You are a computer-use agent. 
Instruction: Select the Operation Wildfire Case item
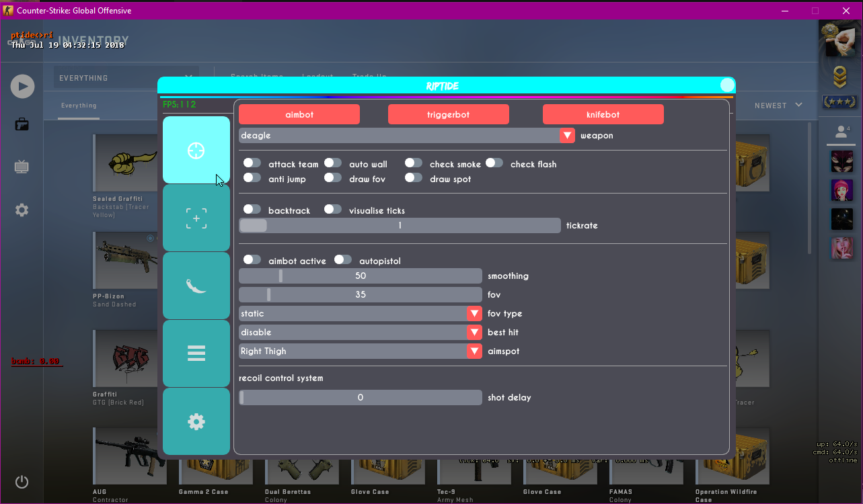point(732,465)
